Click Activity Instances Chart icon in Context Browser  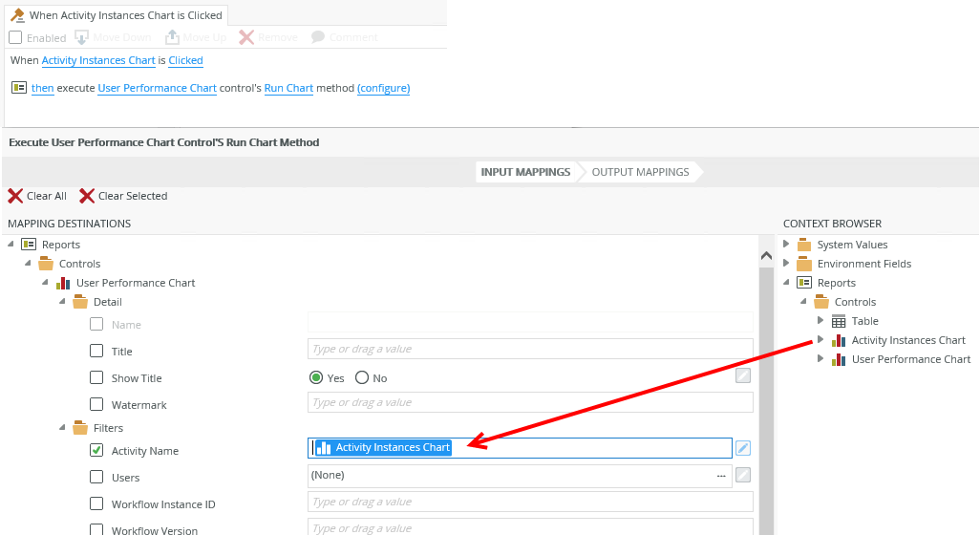838,340
